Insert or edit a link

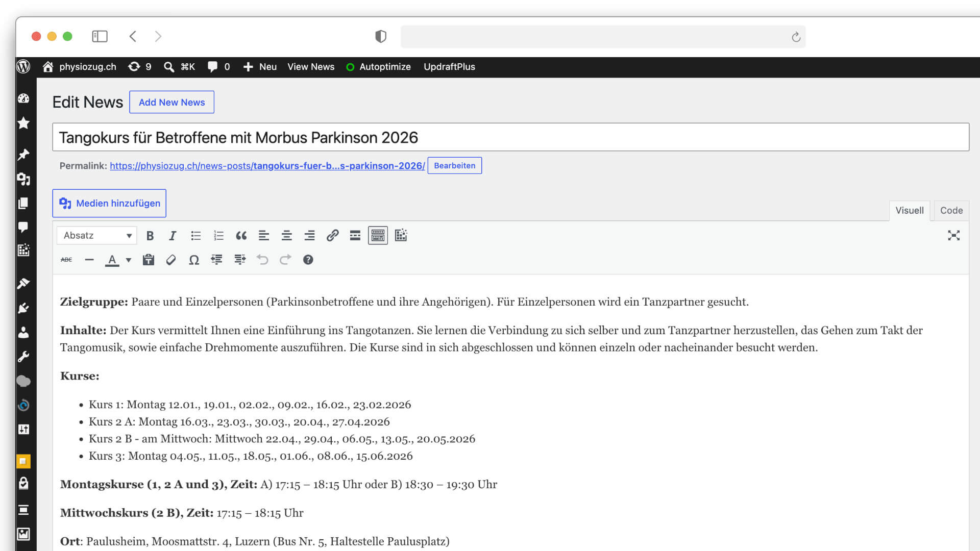point(332,236)
